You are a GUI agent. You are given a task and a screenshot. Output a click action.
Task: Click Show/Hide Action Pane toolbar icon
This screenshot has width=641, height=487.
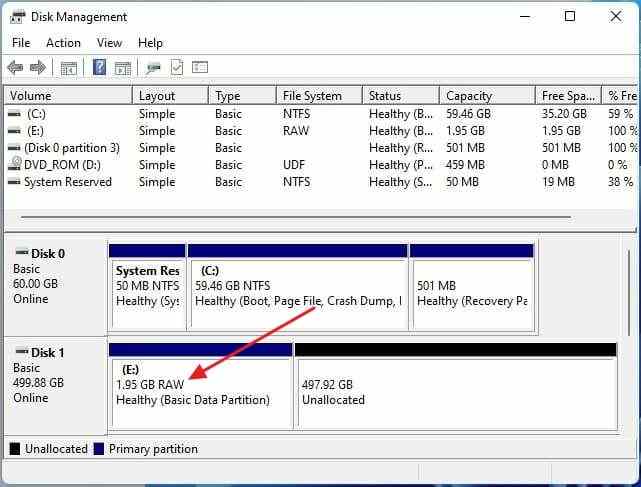(x=123, y=68)
